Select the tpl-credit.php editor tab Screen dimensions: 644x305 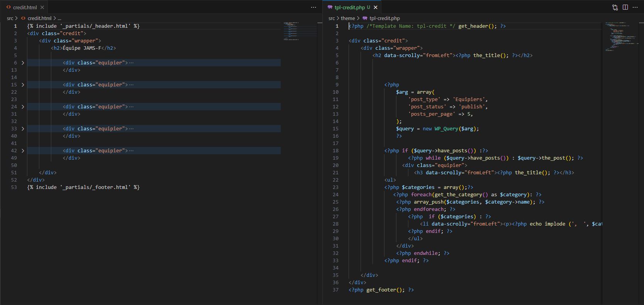click(352, 7)
